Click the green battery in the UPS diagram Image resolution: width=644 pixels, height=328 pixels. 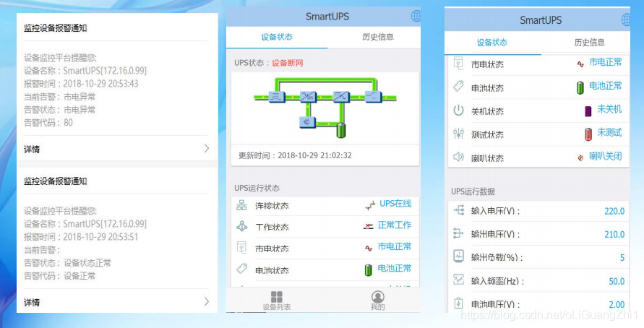pyautogui.click(x=341, y=130)
